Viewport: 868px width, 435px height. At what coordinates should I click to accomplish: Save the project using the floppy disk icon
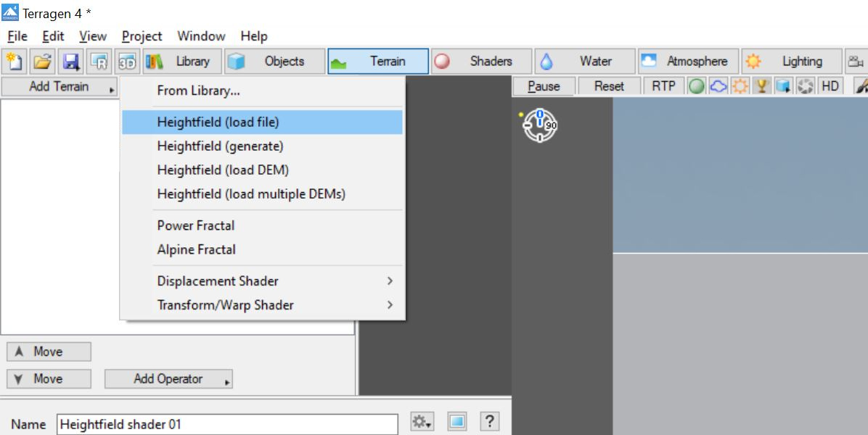point(71,62)
